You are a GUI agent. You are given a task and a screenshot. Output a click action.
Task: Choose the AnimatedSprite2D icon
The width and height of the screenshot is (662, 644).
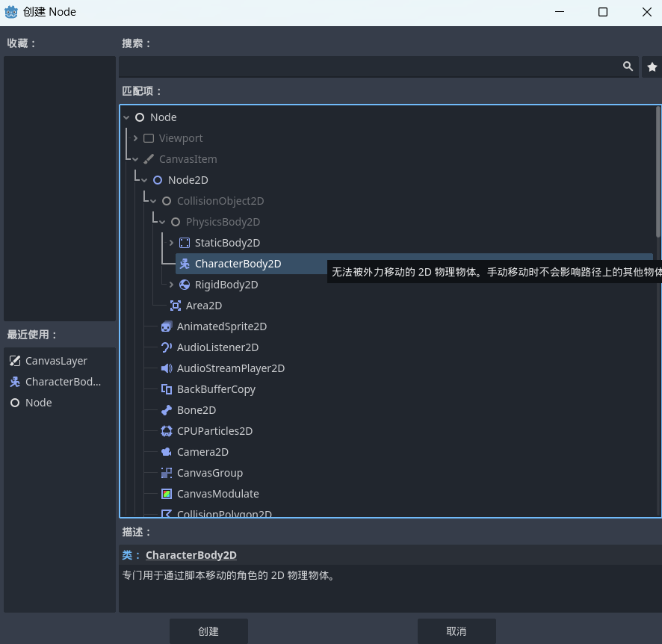167,326
